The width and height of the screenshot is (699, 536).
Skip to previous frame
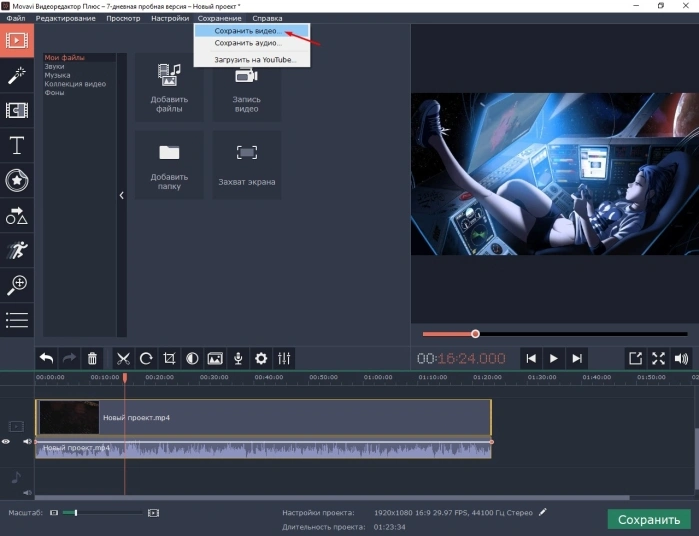coord(531,358)
